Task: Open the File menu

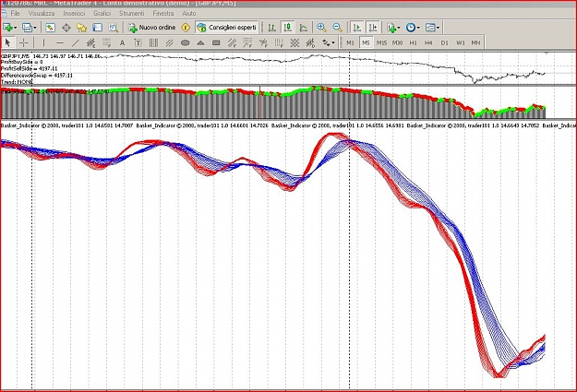Action: pos(15,13)
